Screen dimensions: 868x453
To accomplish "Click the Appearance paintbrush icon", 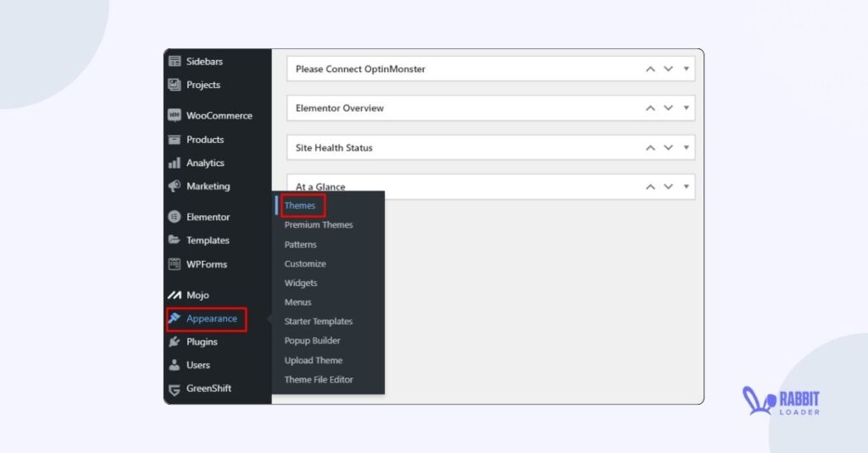I will [x=175, y=318].
